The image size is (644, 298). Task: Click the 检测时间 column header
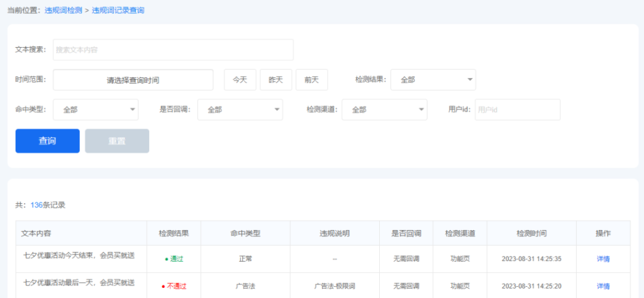[531, 233]
